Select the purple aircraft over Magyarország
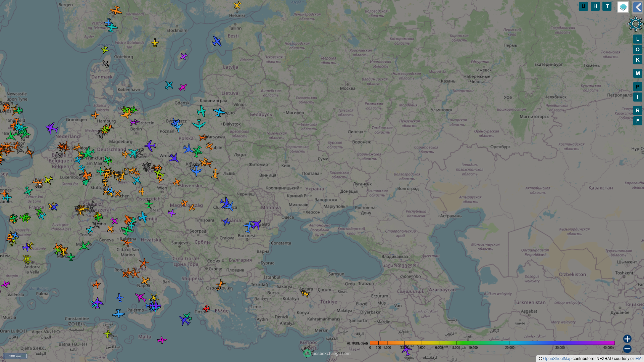 point(172,213)
